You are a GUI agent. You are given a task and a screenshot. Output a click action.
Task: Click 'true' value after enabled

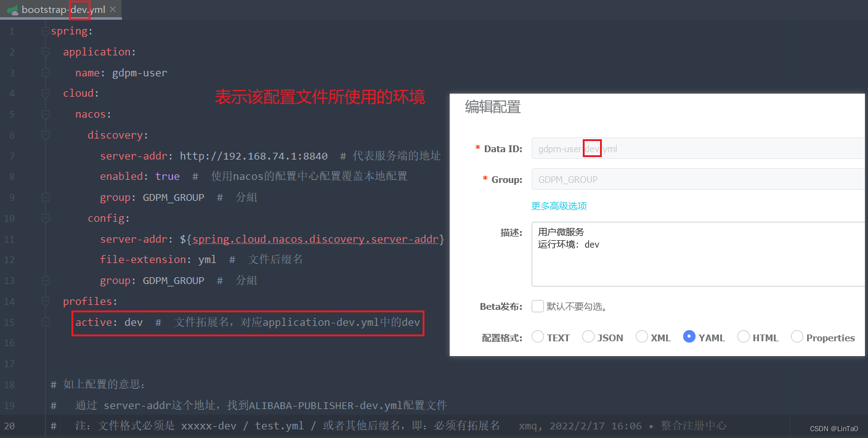[168, 176]
